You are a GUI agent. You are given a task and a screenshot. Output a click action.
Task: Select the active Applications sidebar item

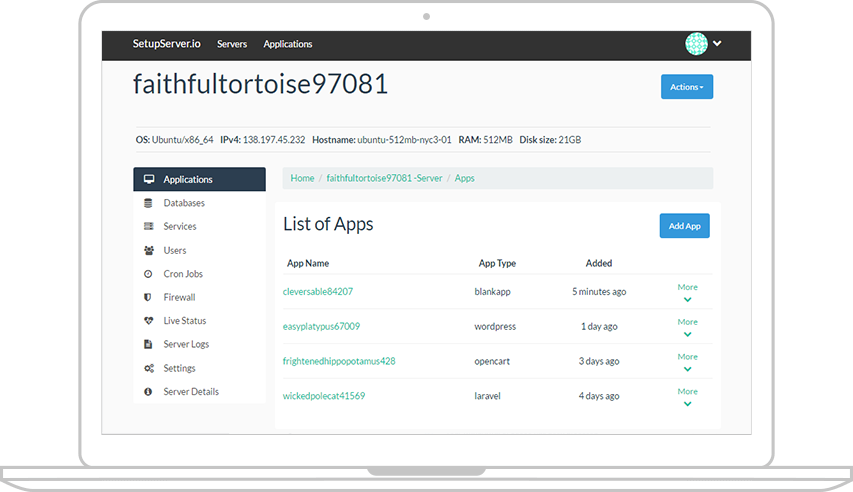199,179
